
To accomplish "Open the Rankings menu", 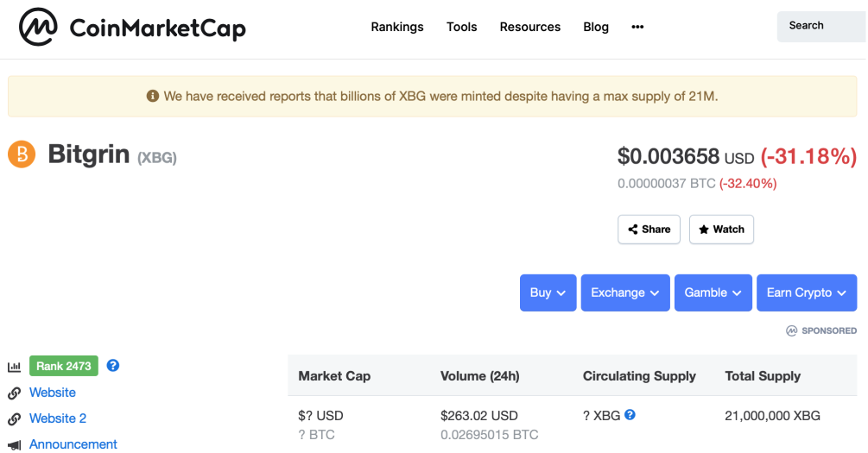I will [397, 27].
